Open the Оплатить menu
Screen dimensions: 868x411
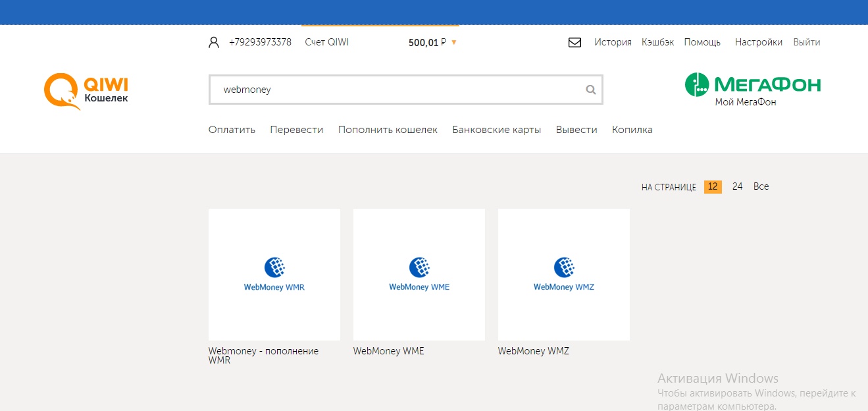tap(232, 130)
